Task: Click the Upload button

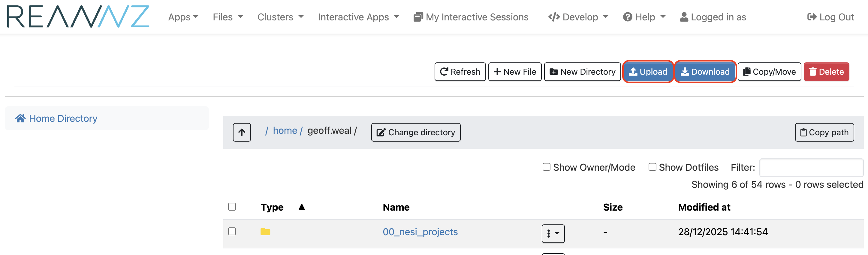Action: [648, 72]
